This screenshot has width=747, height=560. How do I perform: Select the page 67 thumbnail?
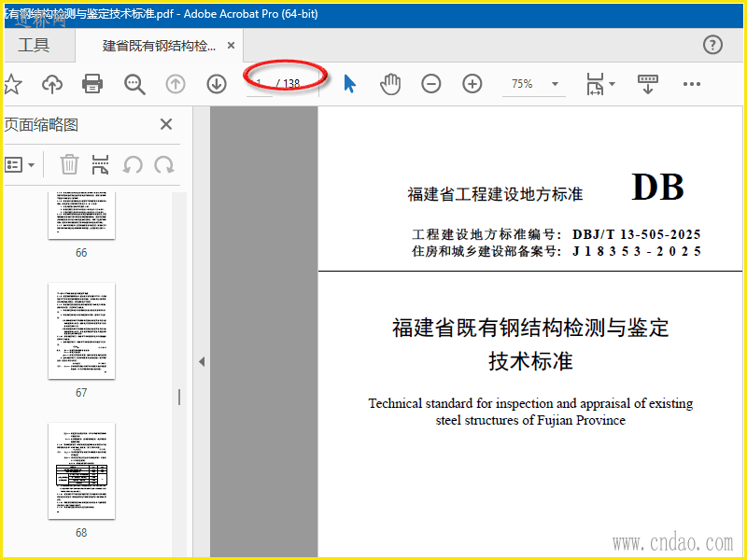pos(81,331)
